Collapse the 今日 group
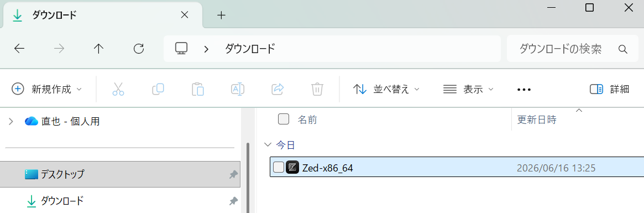This screenshot has width=644, height=213. 268,145
